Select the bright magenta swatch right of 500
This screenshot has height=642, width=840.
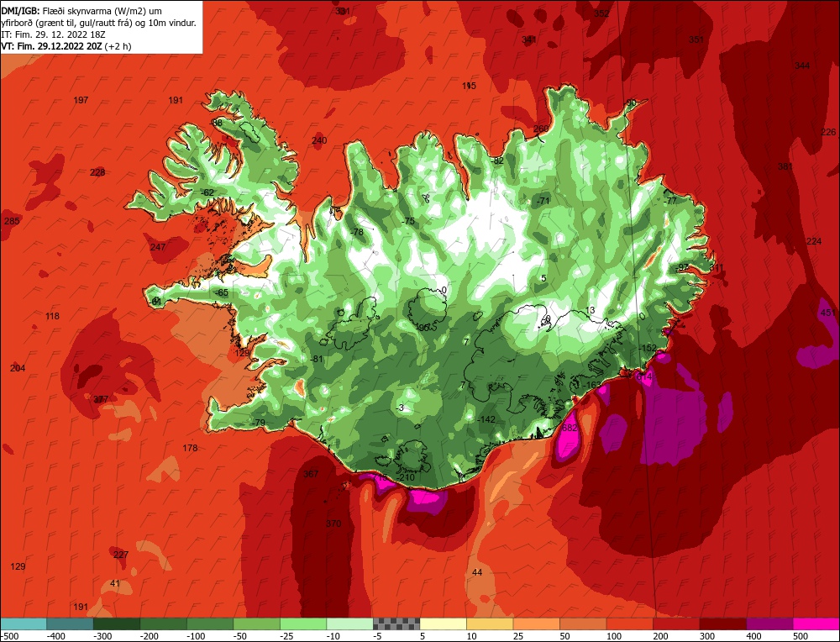pyautogui.click(x=816, y=624)
